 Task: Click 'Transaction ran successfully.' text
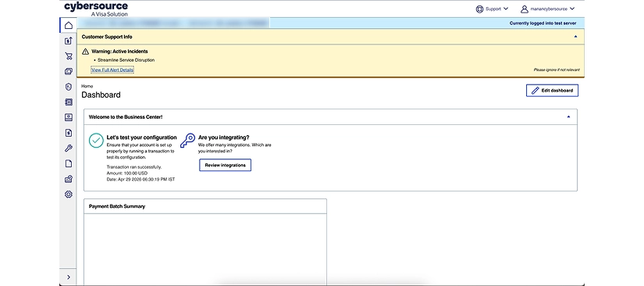coord(134,167)
